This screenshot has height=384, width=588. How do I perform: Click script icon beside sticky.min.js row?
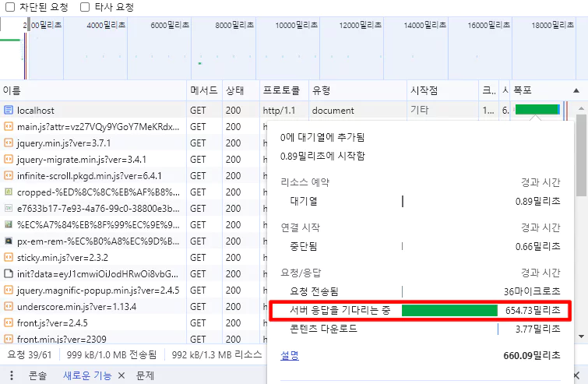click(9, 257)
